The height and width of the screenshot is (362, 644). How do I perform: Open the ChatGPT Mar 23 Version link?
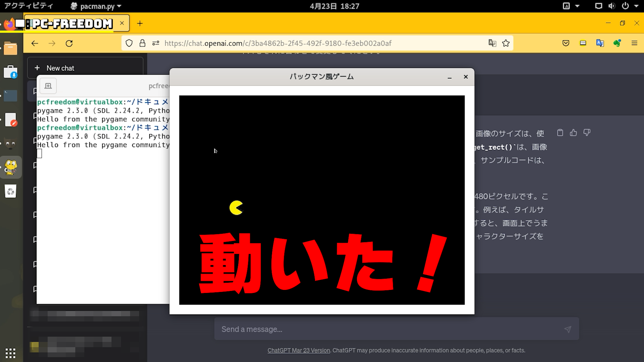coord(299,350)
